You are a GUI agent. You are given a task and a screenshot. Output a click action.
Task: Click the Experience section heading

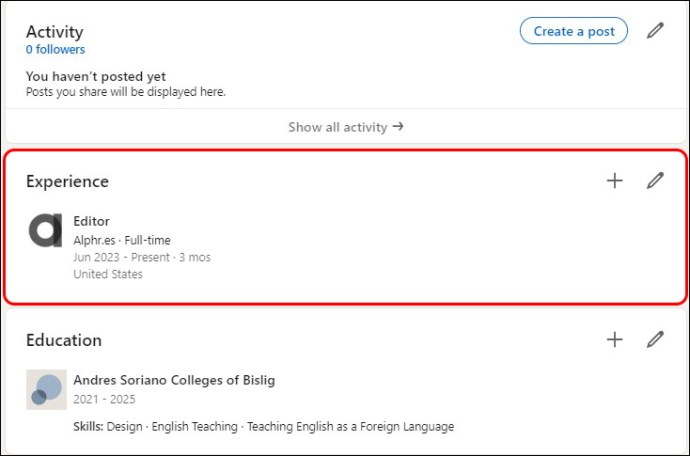pos(67,181)
